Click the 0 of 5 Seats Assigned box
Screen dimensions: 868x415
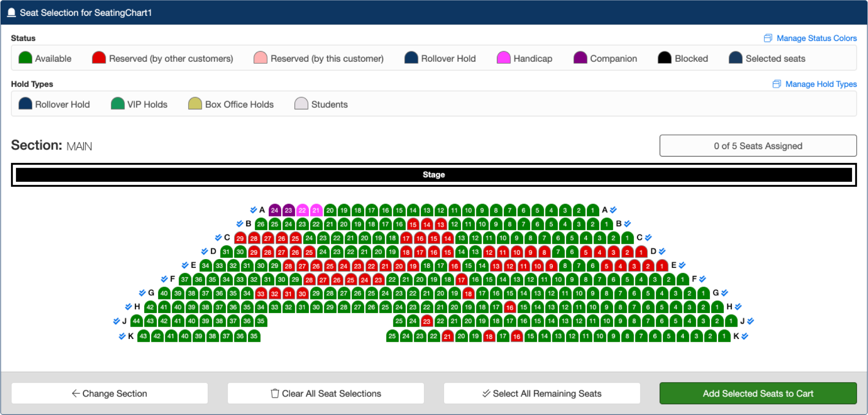758,146
